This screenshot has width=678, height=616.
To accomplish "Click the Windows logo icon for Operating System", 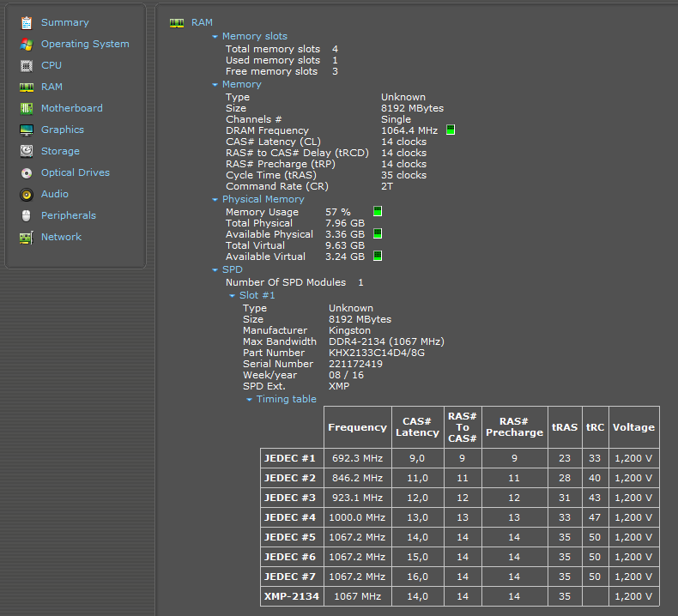I will pyautogui.click(x=26, y=44).
